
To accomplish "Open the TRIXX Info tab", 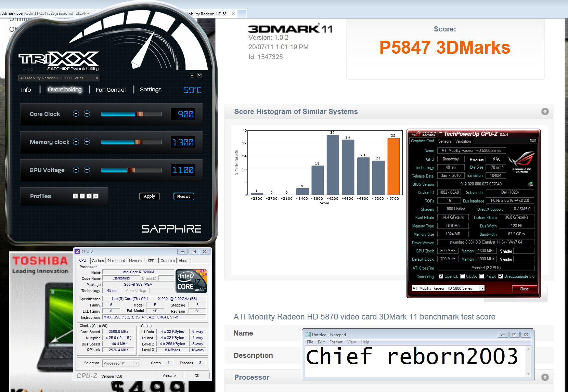I will 26,90.
